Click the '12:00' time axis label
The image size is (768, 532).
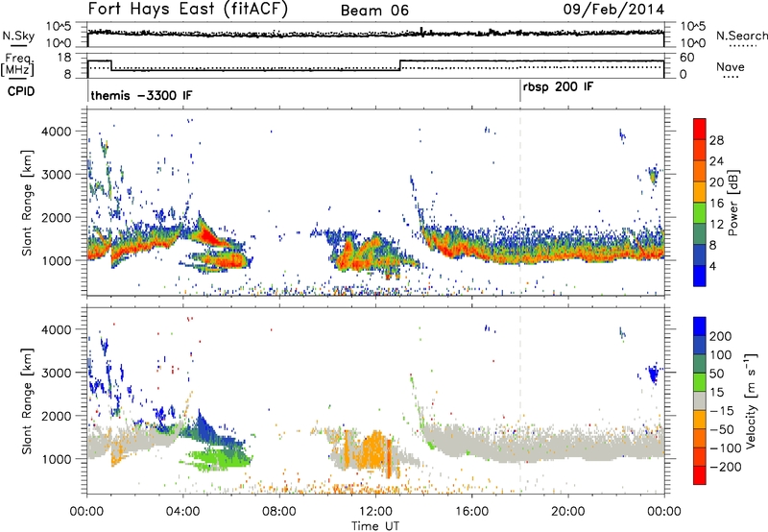tap(375, 512)
